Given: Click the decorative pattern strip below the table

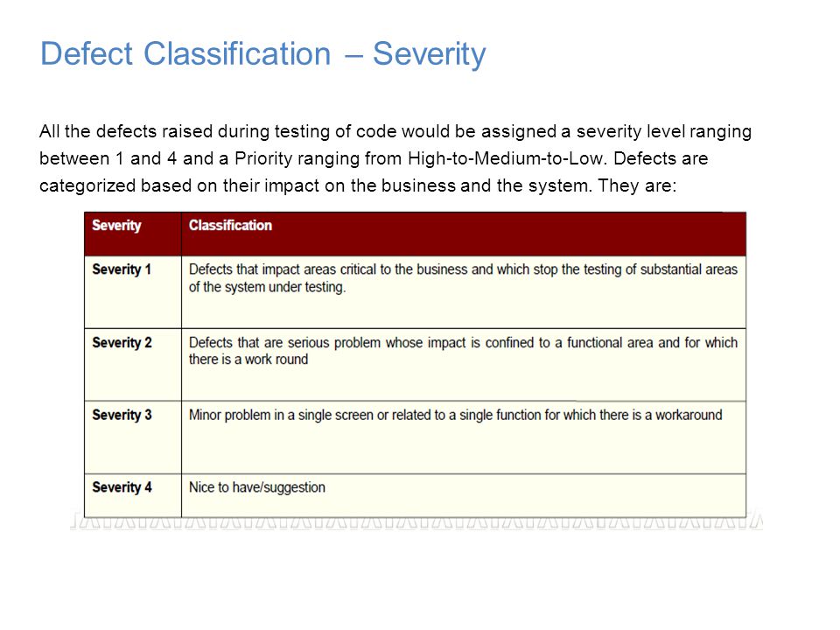Looking at the screenshot, I should pyautogui.click(x=416, y=522).
